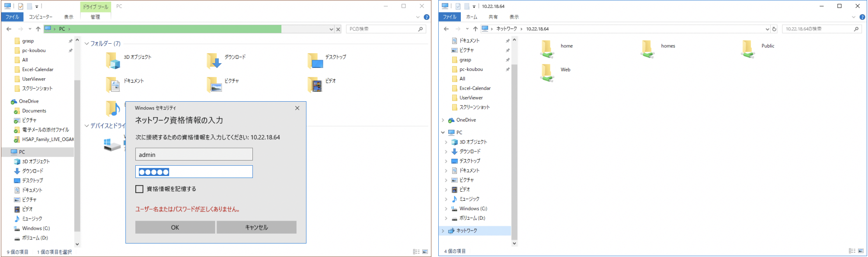
Task: Click the left navigation pane scrollbar
Action: tap(77, 156)
